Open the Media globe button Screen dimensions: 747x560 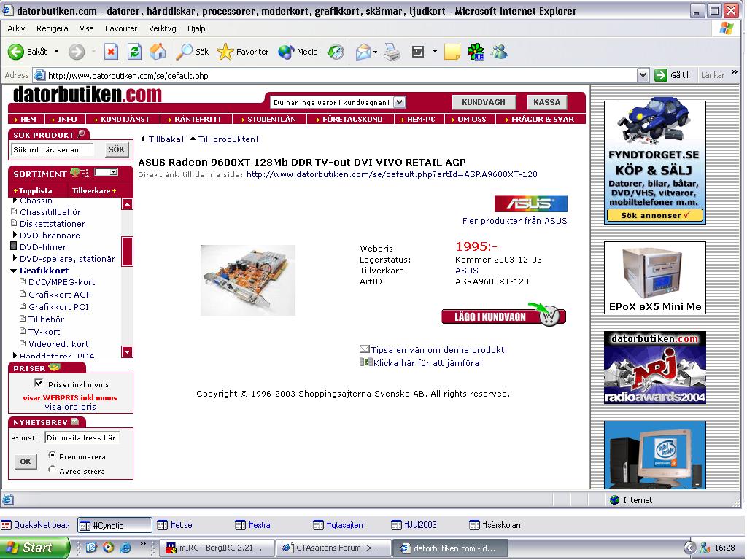tap(286, 52)
